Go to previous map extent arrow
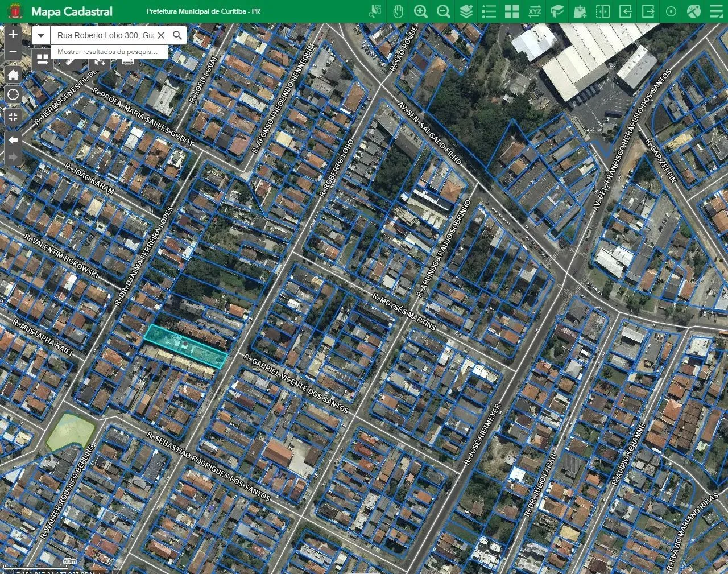The image size is (728, 574). click(13, 139)
